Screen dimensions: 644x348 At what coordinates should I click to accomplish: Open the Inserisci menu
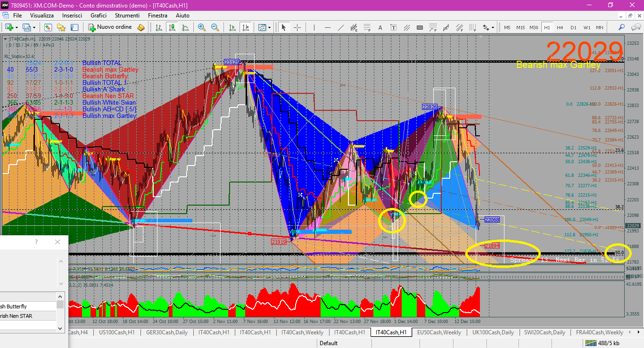(x=72, y=16)
